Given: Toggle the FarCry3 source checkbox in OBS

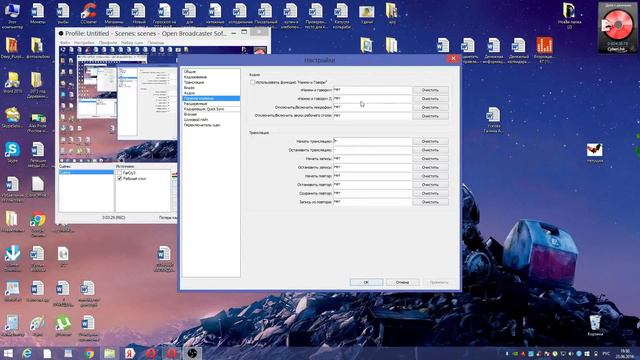Looking at the screenshot, I should point(120,173).
